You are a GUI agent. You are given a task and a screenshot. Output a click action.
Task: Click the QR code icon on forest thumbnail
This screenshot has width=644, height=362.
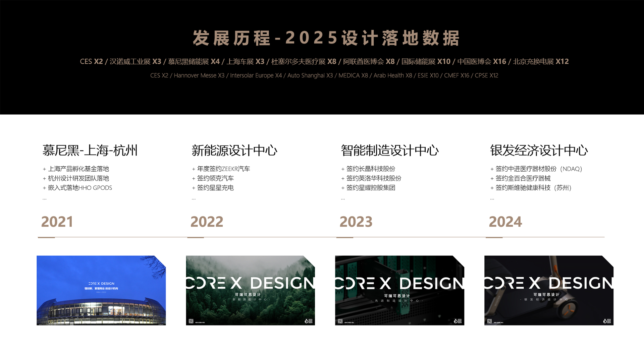pos(191,321)
